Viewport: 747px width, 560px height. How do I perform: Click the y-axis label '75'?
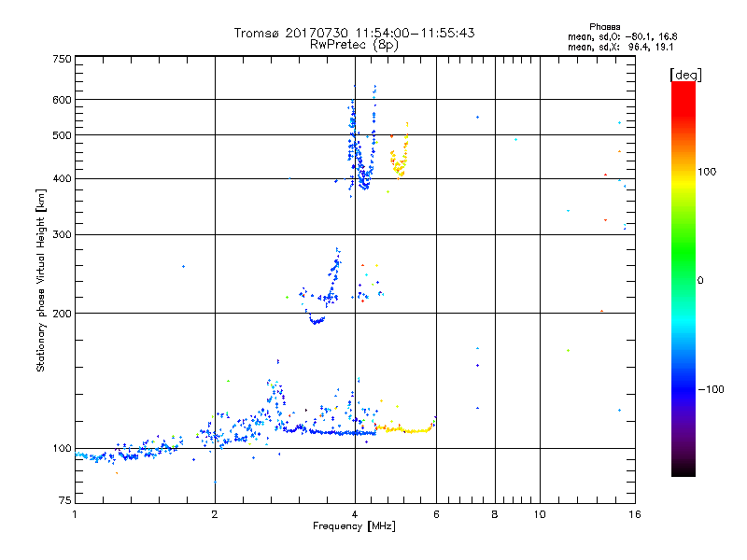[x=65, y=500]
